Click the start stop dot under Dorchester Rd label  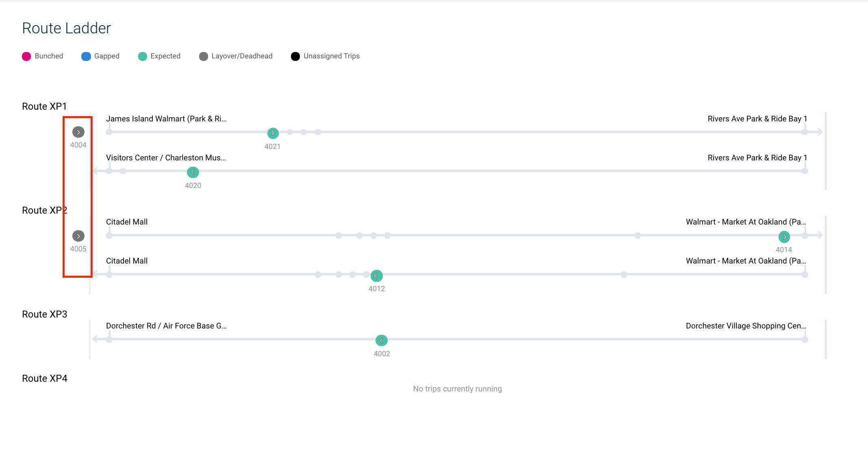pyautogui.click(x=109, y=339)
